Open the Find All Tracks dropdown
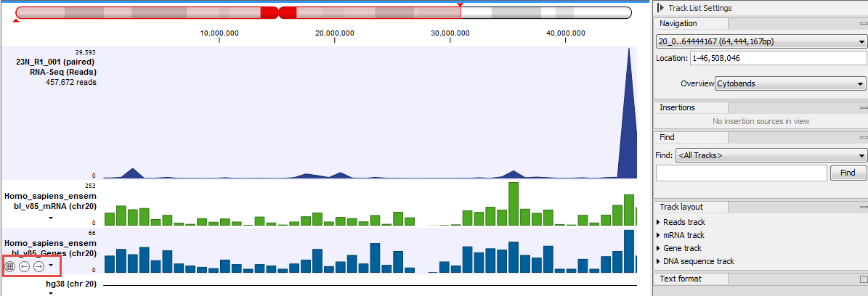 click(771, 155)
